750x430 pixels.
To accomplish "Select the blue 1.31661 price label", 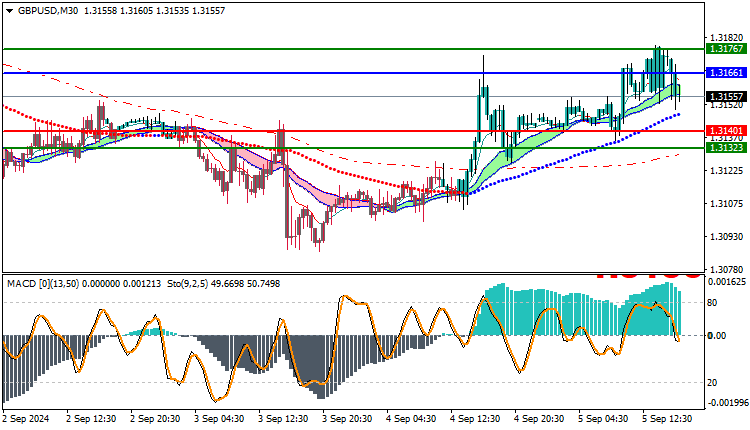I will click(727, 73).
